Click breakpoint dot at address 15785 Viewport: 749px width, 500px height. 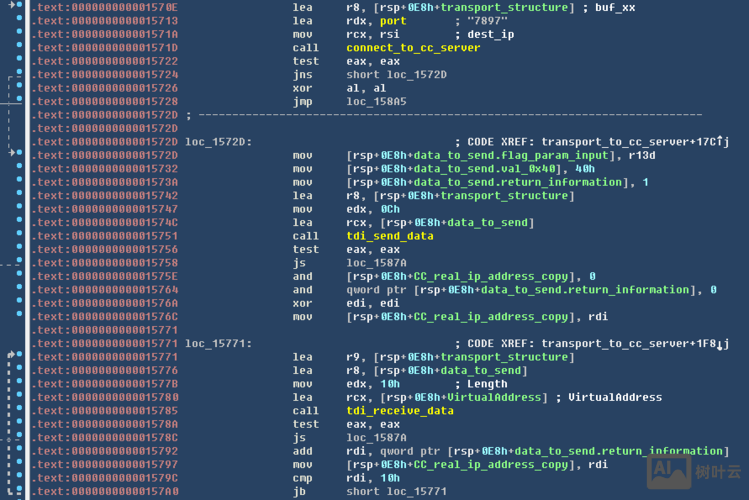coord(21,410)
